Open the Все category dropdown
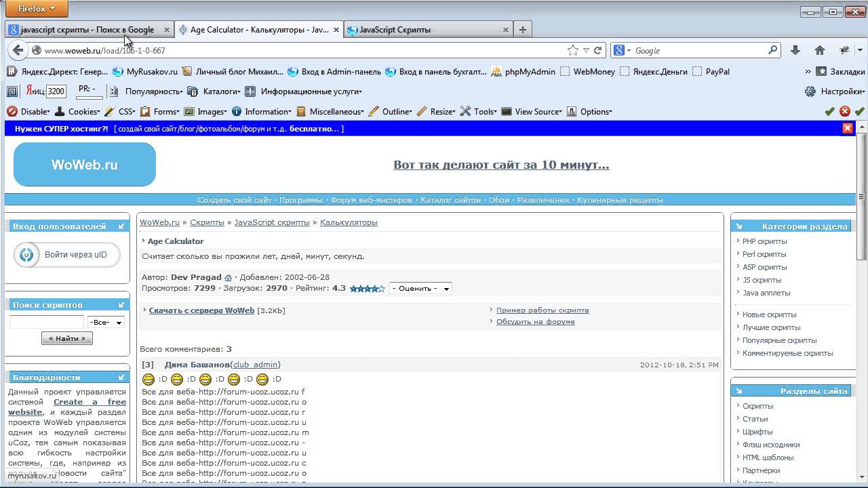This screenshot has height=488, width=868. click(x=106, y=322)
